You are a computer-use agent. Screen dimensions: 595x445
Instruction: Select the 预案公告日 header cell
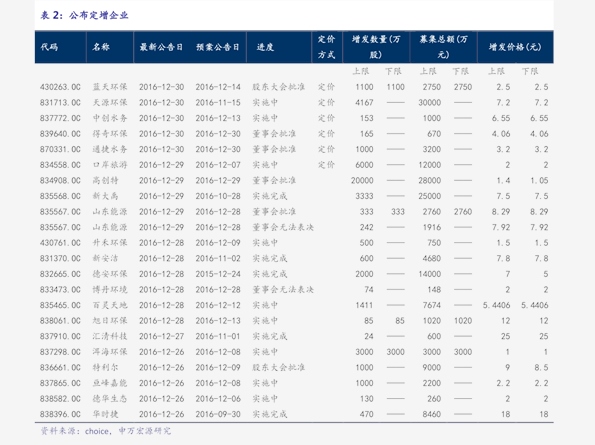[218, 47]
